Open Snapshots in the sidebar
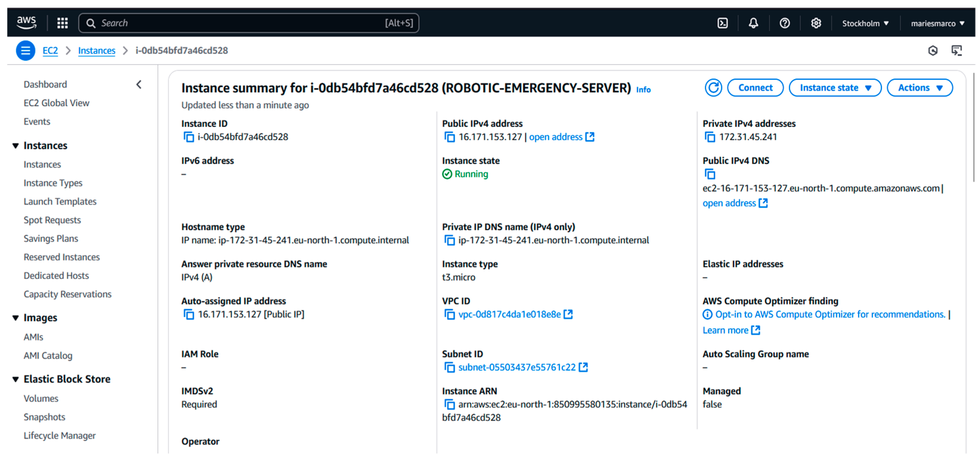 tap(44, 417)
